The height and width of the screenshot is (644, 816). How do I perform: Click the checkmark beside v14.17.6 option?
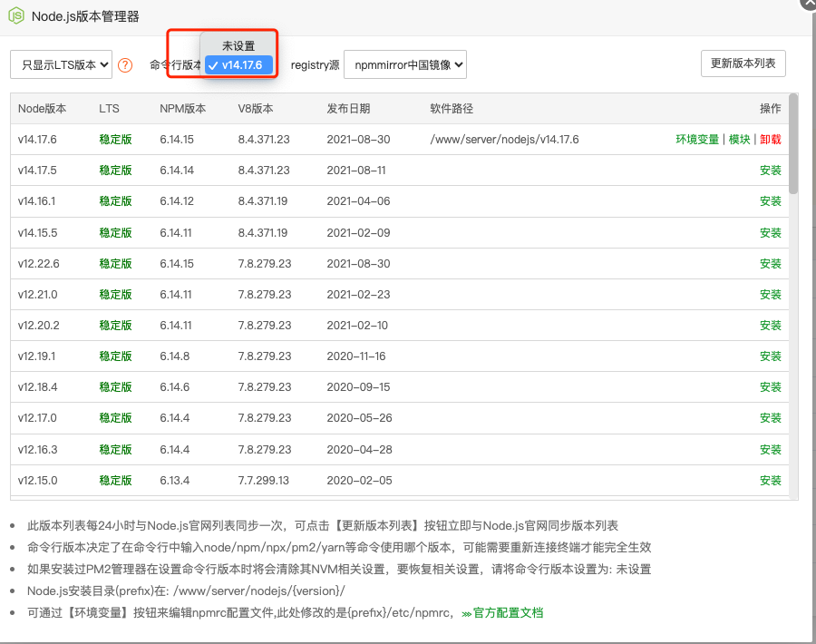[213, 64]
